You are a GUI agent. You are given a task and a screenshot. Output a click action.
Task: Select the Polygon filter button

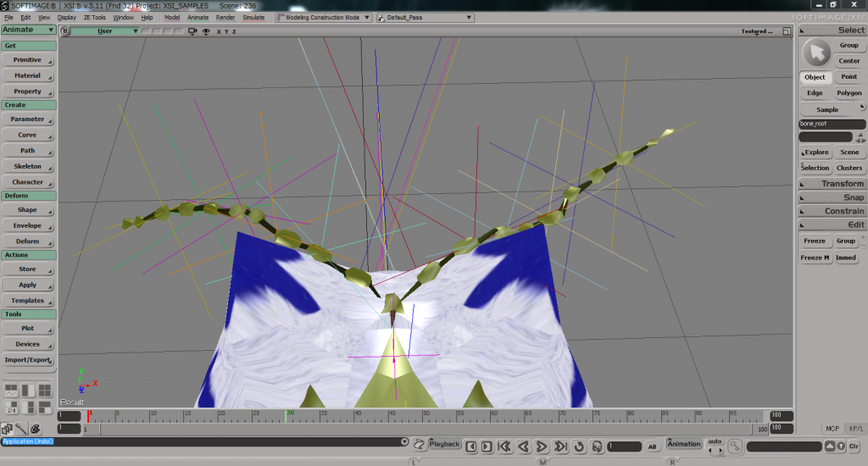coord(849,93)
